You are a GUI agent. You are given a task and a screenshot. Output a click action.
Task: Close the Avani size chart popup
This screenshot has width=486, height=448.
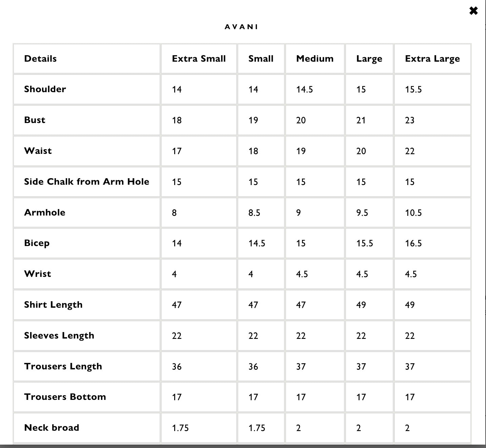[x=473, y=11]
